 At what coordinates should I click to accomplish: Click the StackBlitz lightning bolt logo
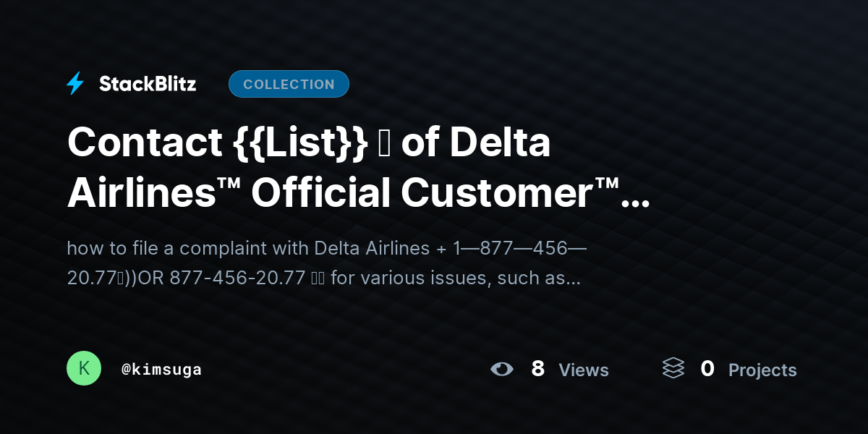click(x=75, y=84)
